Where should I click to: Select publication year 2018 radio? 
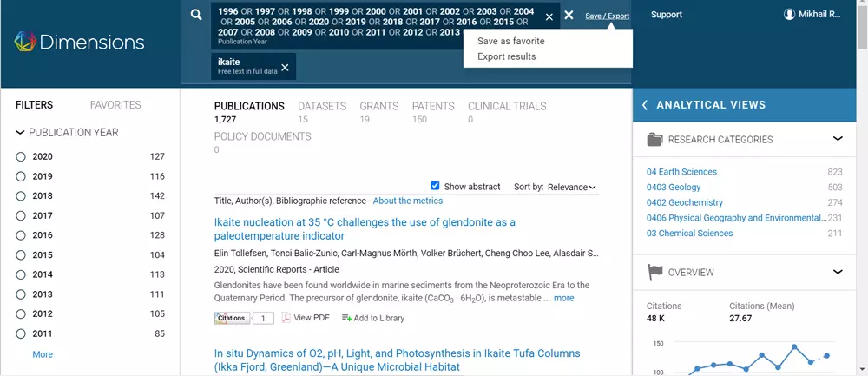pyautogui.click(x=21, y=196)
